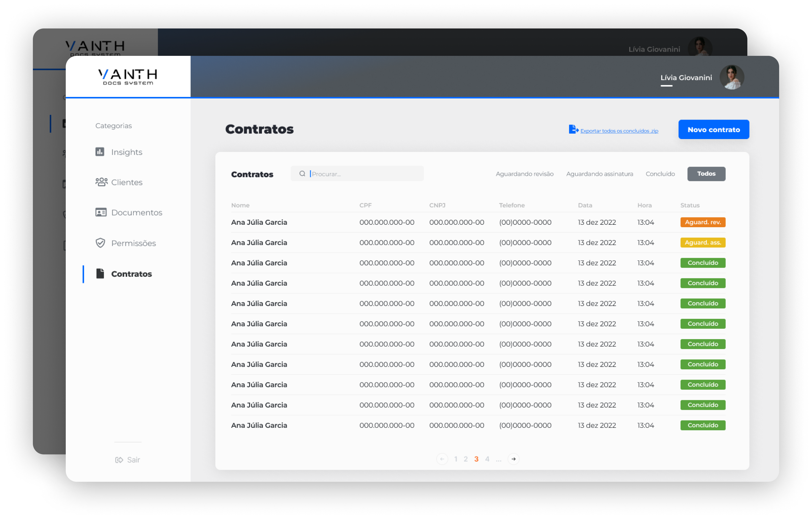Click the last row's Concluído badge
812x519 pixels.
[703, 425]
